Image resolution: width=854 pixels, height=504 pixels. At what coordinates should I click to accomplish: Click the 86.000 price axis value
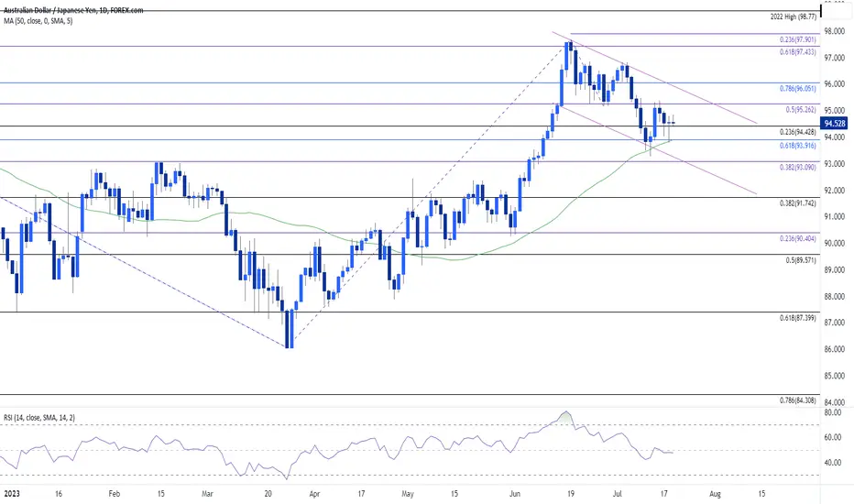(835, 349)
